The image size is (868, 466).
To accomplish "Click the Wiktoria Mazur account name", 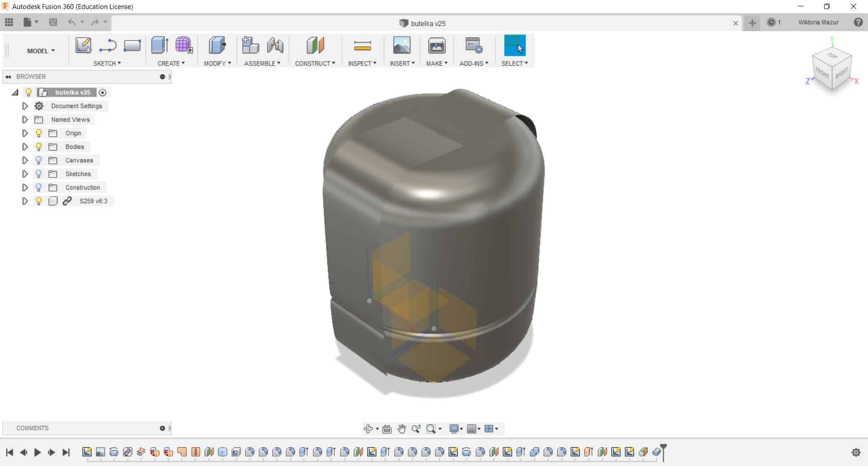I will click(818, 22).
